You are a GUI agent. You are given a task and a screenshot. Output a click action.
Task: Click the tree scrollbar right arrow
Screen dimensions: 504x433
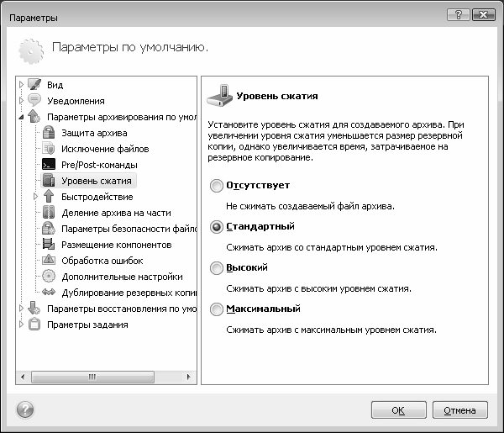(x=188, y=377)
